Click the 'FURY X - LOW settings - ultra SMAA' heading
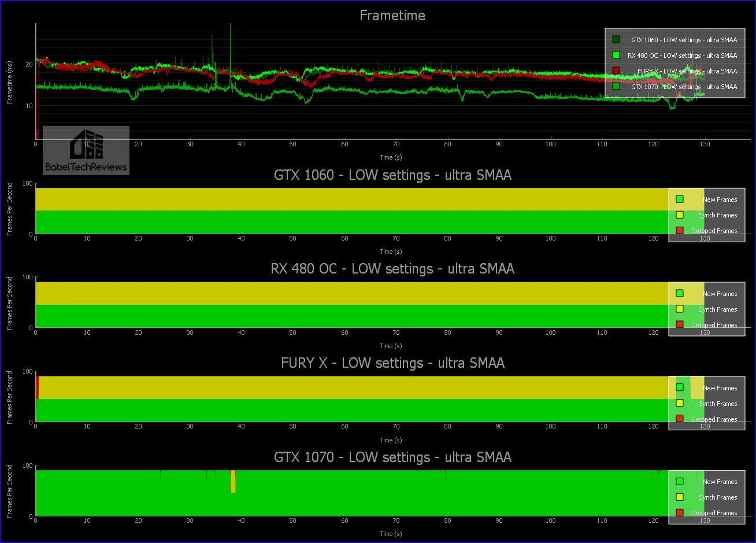This screenshot has height=543, width=756. pyautogui.click(x=392, y=363)
